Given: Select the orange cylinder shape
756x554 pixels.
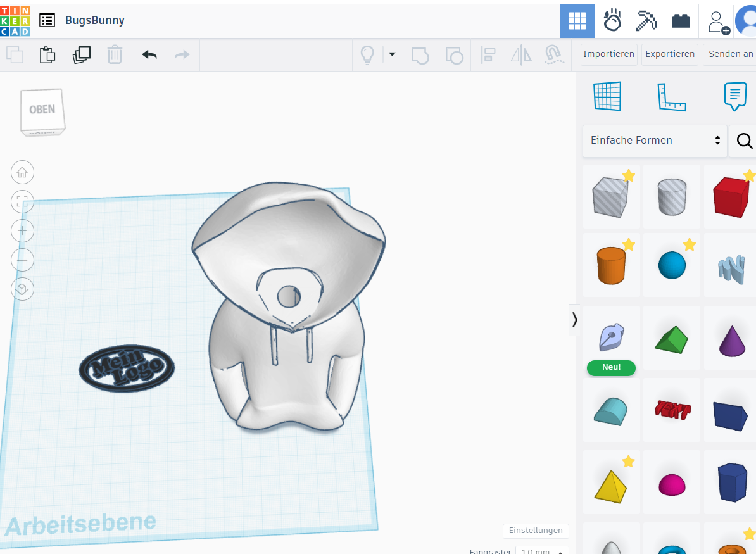Looking at the screenshot, I should coord(612,265).
